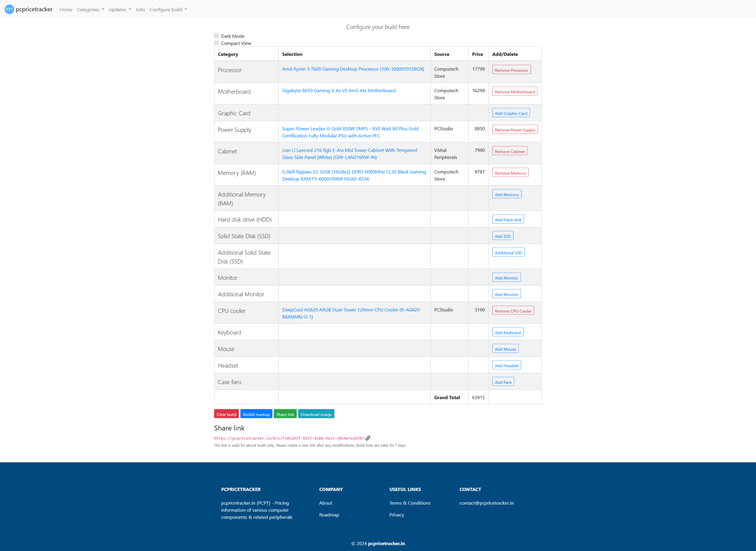Image resolution: width=756 pixels, height=551 pixels.
Task: Click the pcpricetracker brand name
Action: [34, 9]
